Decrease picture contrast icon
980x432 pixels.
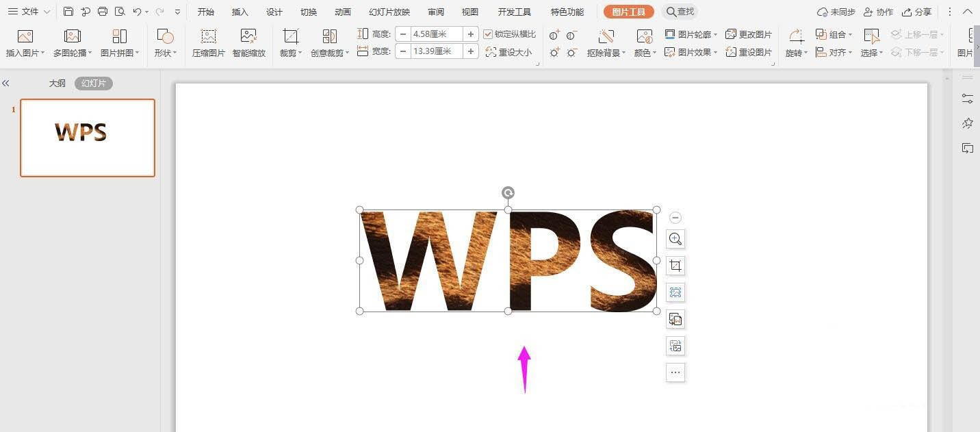[x=571, y=35]
